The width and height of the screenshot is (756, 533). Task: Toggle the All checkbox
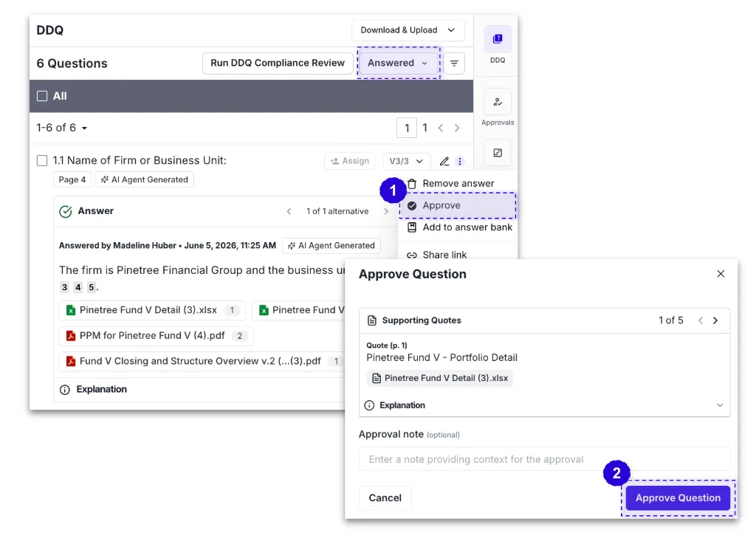pyautogui.click(x=42, y=96)
